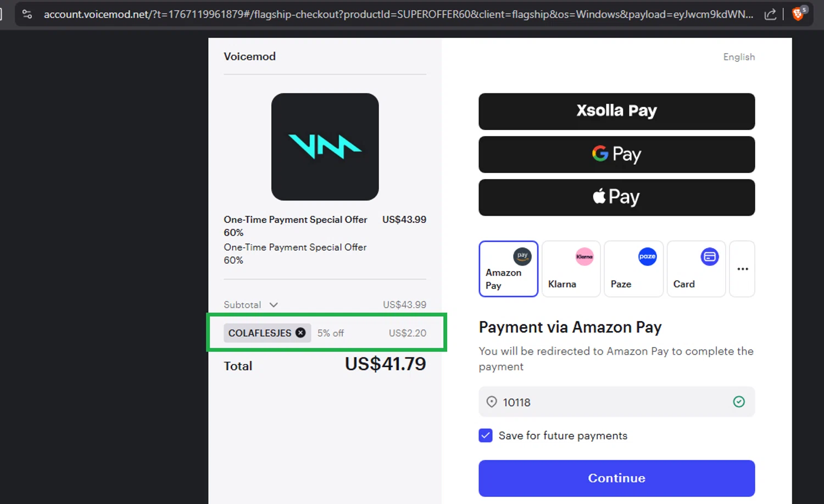The height and width of the screenshot is (504, 824).
Task: Select the Klarna payment method
Action: (571, 269)
